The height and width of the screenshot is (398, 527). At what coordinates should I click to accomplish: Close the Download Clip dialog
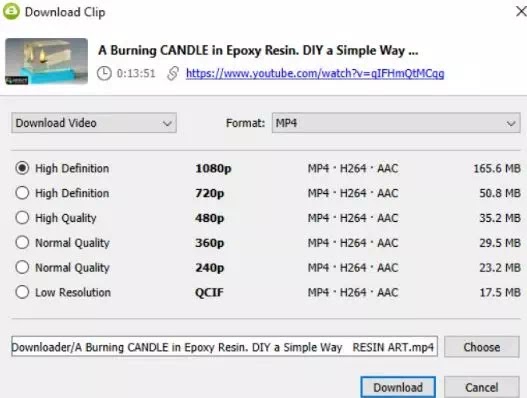pyautogui.click(x=521, y=11)
